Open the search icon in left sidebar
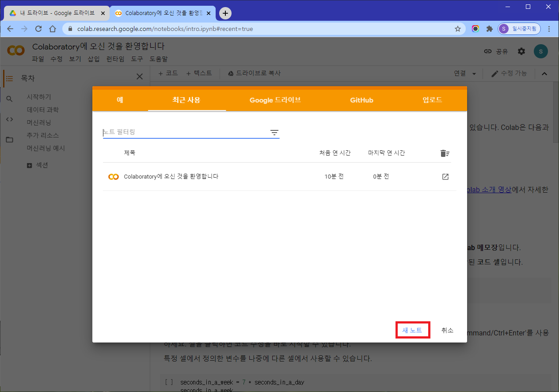Image resolution: width=559 pixels, height=392 pixels. (9, 99)
